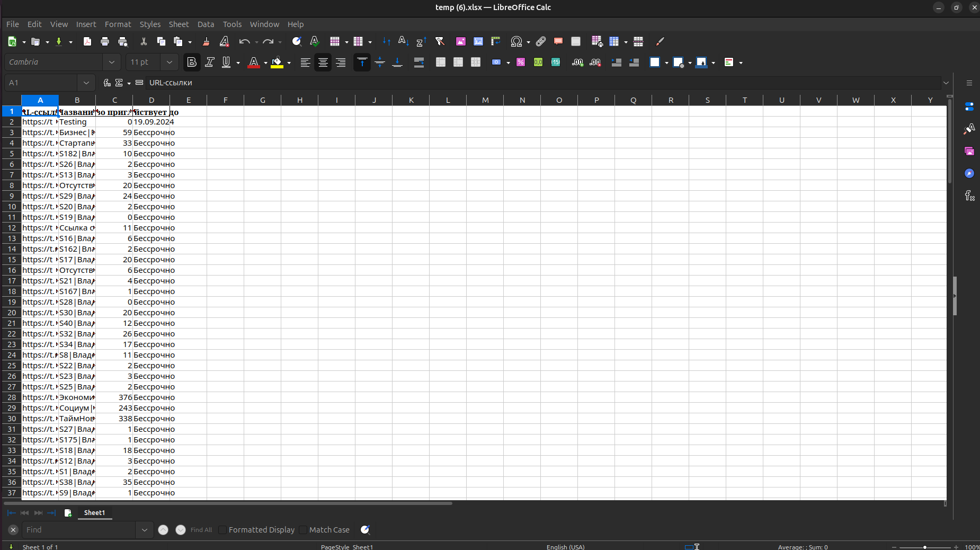This screenshot has width=980, height=550.
Task: Expand the Name Box A1 dropdown
Action: (x=86, y=83)
